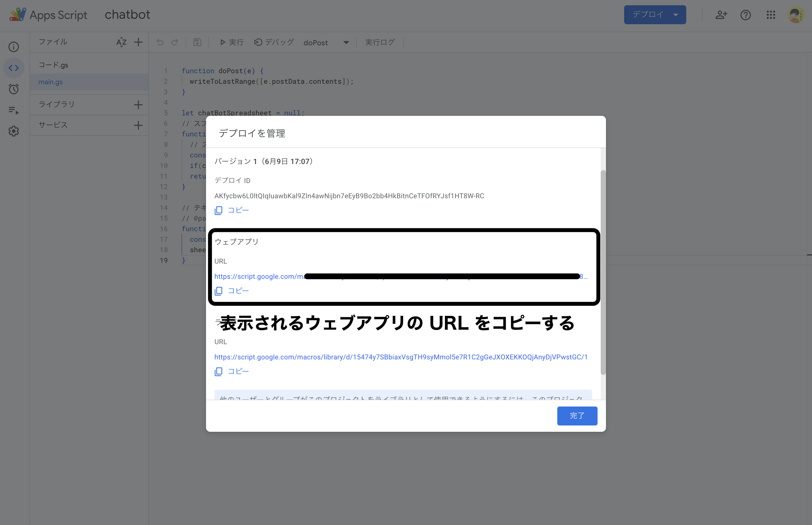
Task: Sort files alphabetically with AZ icon
Action: [121, 42]
